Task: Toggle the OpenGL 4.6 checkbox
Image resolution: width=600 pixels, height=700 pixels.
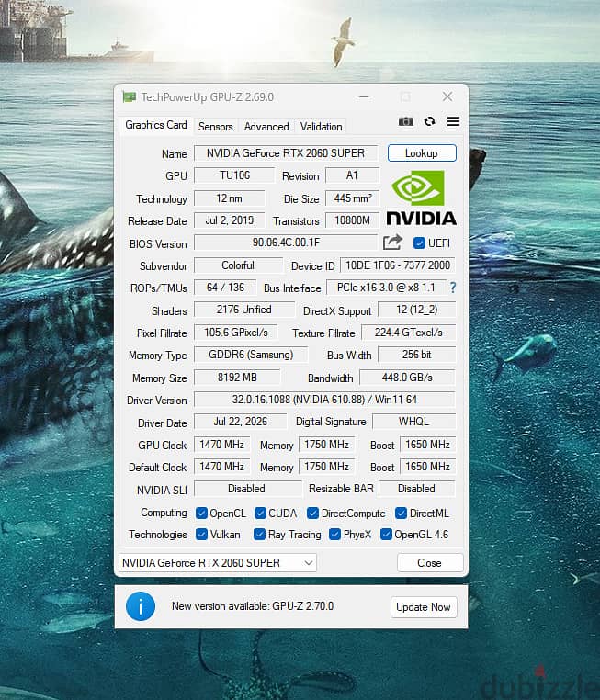Action: tap(386, 534)
